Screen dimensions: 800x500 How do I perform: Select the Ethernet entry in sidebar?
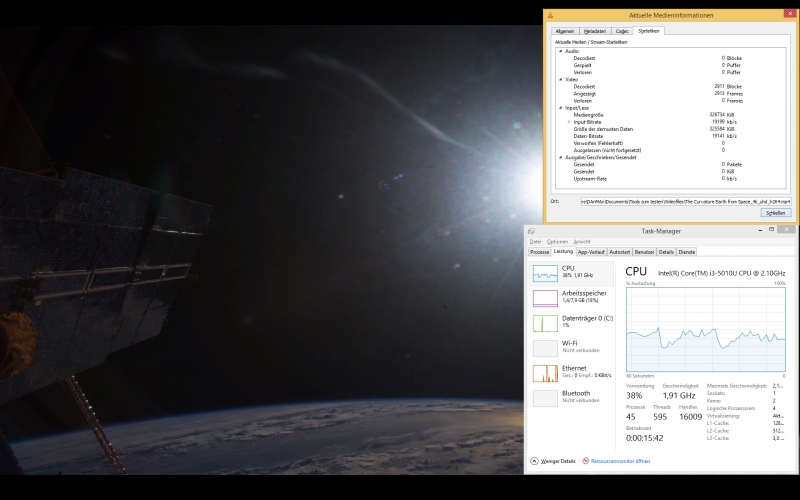572,373
